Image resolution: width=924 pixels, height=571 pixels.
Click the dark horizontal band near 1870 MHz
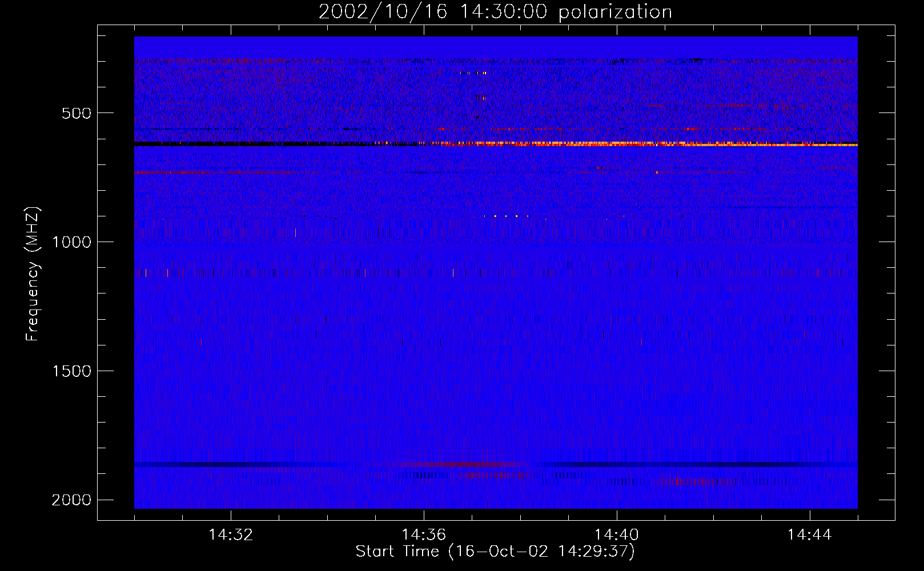pos(496,465)
